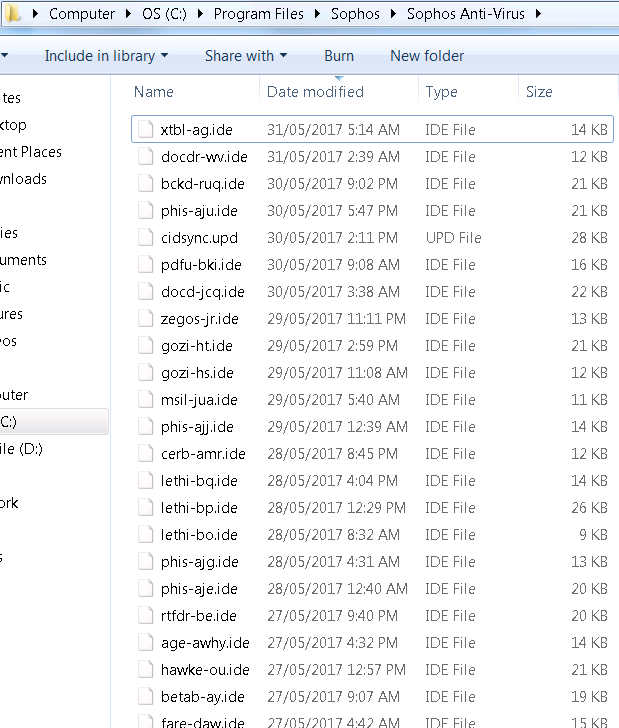Go to Program Files in address bar
Screen dimensions: 619x728
259,13
